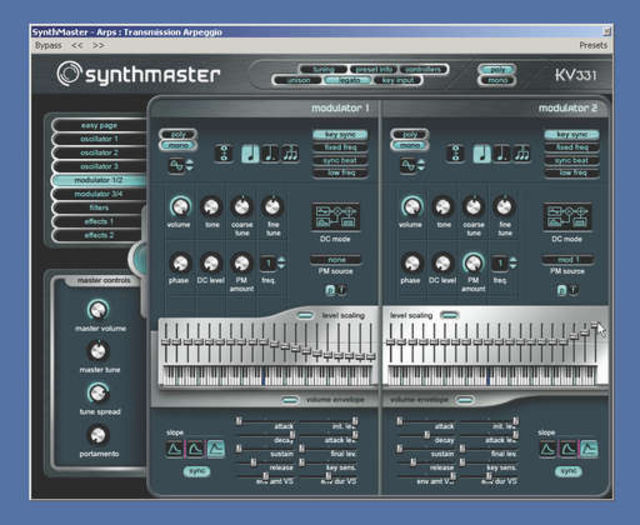The image size is (640, 525).
Task: Open the Presets menu
Action: 593,45
